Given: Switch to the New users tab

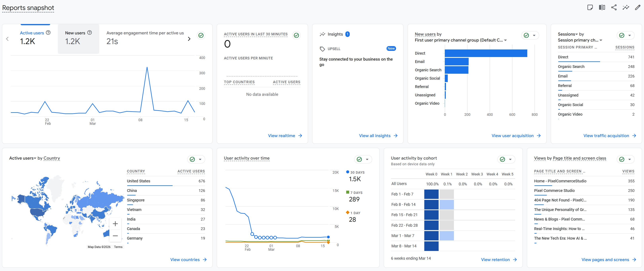Looking at the screenshot, I should coord(76,33).
